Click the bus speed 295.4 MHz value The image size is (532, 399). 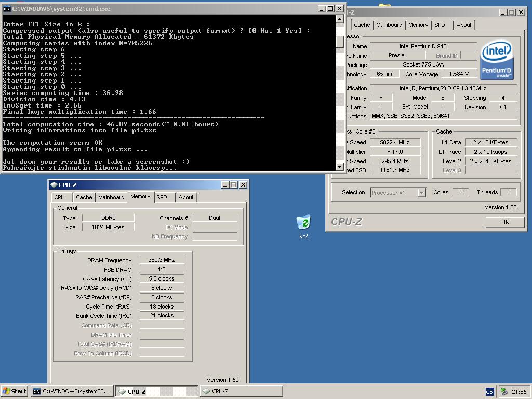click(395, 161)
